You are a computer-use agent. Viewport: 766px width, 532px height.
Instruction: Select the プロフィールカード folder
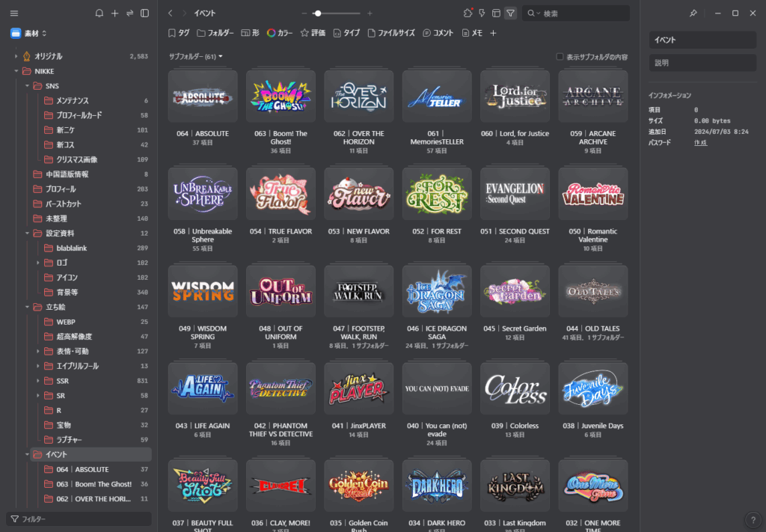click(x=95, y=115)
